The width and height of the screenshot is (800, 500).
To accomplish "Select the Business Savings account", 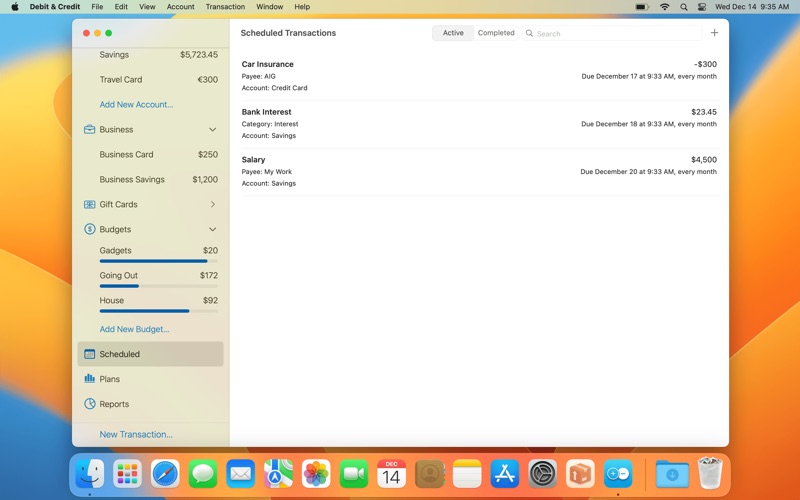I will (151, 180).
